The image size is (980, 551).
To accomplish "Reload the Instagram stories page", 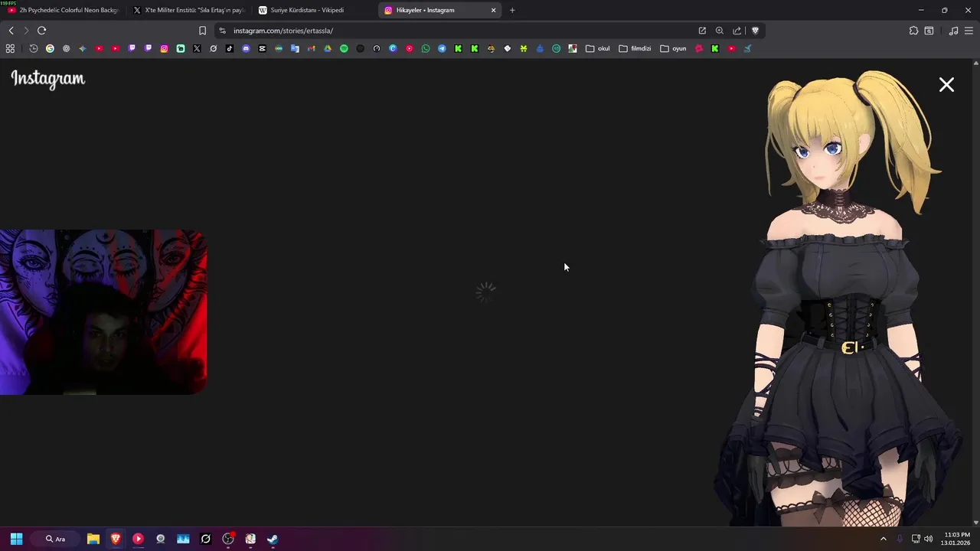I will pos(41,31).
